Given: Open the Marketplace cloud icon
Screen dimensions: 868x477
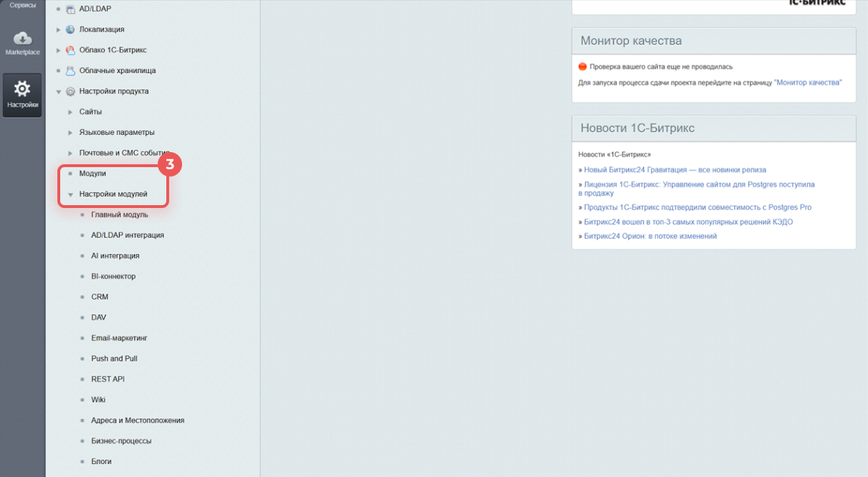Looking at the screenshot, I should (22, 37).
